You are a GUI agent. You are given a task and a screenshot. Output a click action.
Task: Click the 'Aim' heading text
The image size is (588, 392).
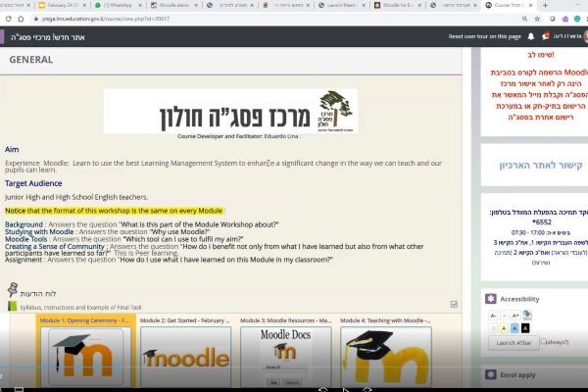tap(12, 149)
